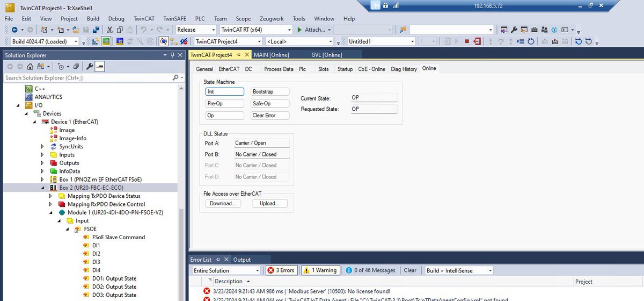Click the Solution Explorer Properties wrench icon
This screenshot has width=644, height=301.
click(90, 67)
